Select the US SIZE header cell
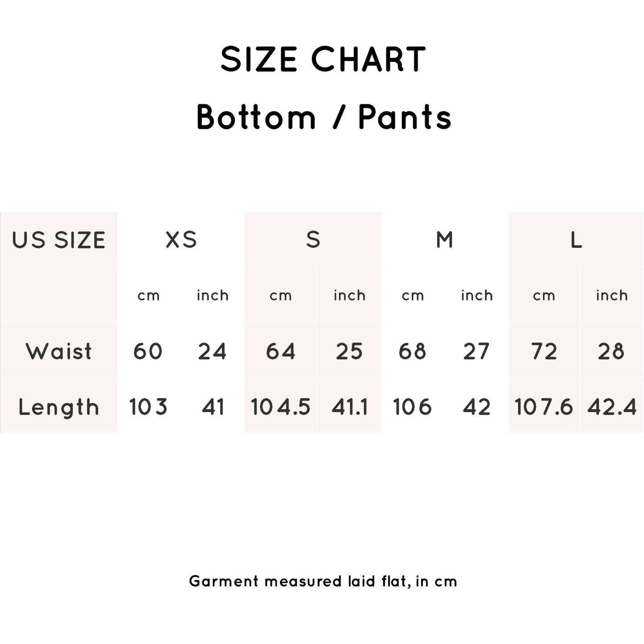Image resolution: width=644 pixels, height=644 pixels. point(58,240)
